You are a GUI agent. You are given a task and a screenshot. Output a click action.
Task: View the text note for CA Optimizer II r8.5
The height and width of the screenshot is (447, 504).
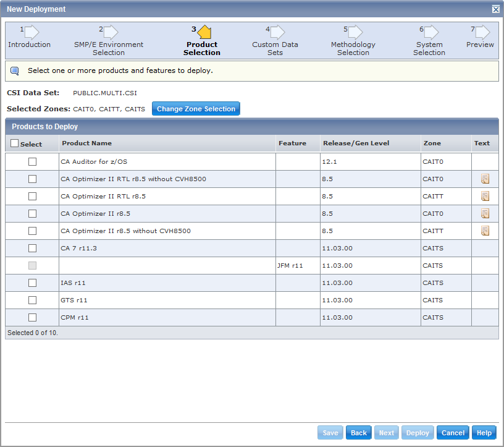pyautogui.click(x=485, y=213)
